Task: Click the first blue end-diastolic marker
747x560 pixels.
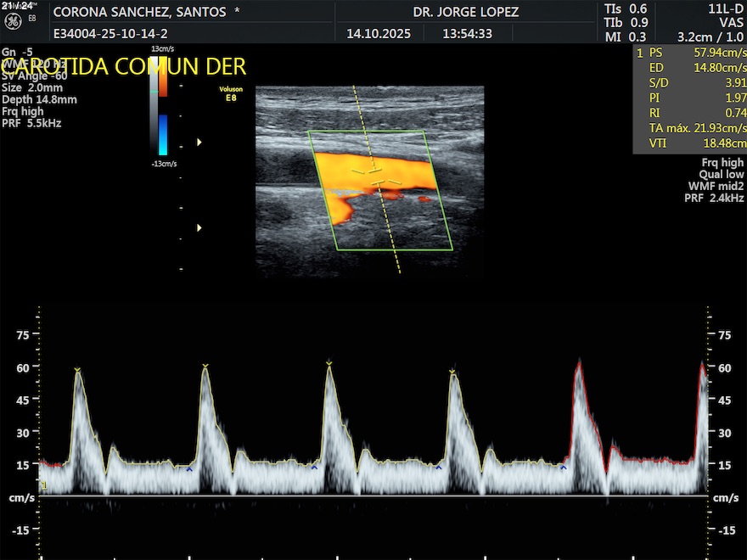Action: pyautogui.click(x=189, y=468)
